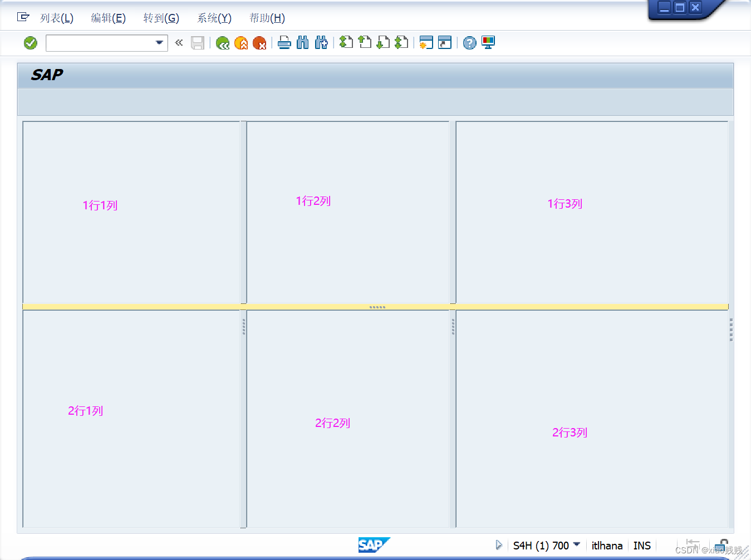Open the 编辑(E) menu

tap(109, 18)
